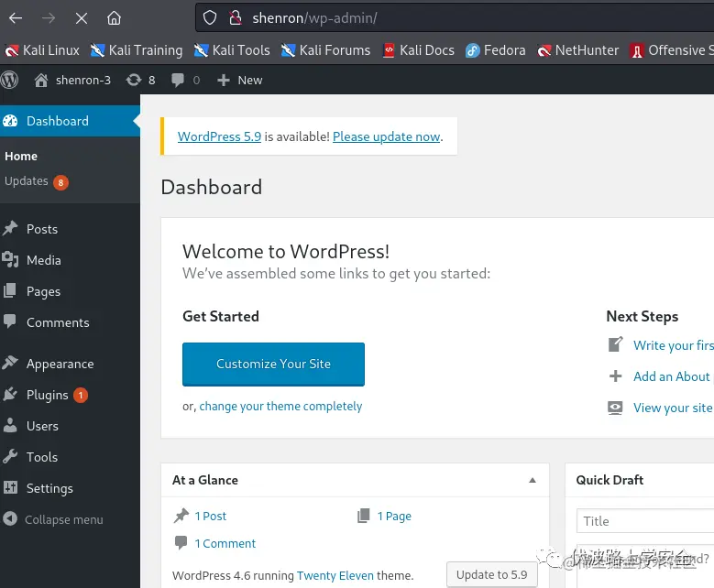
Task: Click View your site link
Action: (673, 408)
